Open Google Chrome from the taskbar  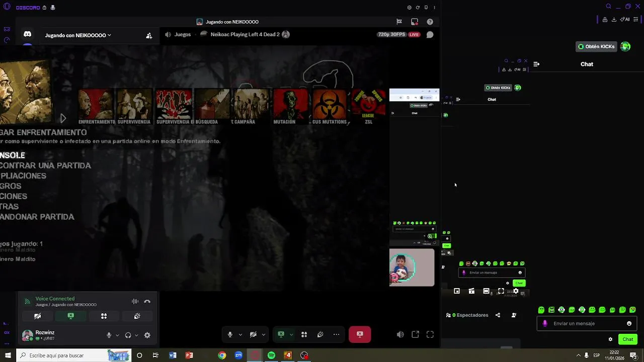coord(222,355)
